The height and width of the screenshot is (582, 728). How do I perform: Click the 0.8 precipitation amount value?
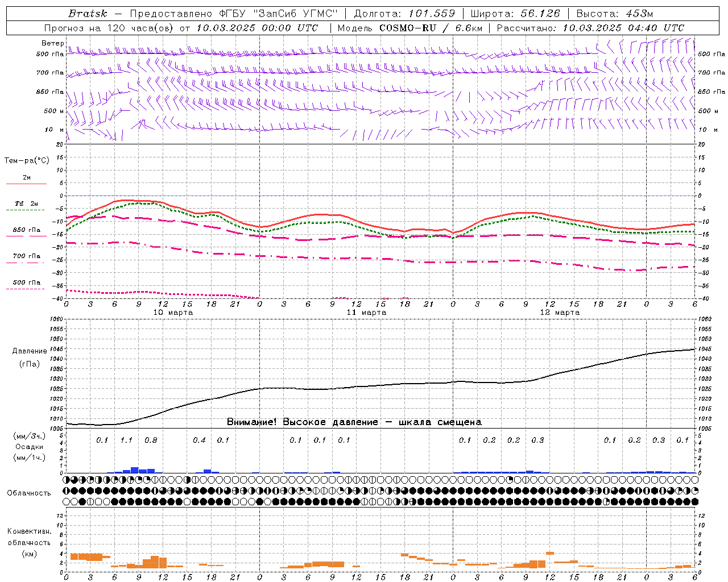point(151,440)
